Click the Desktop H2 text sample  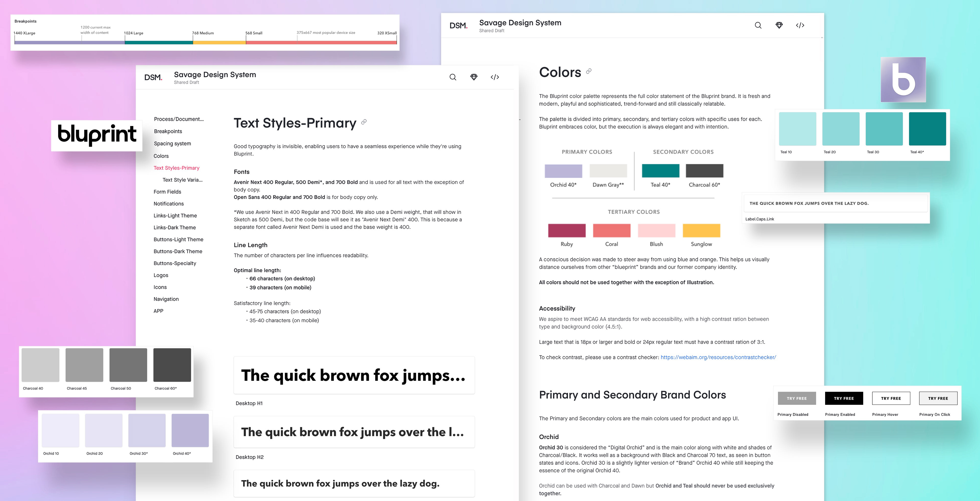click(354, 432)
